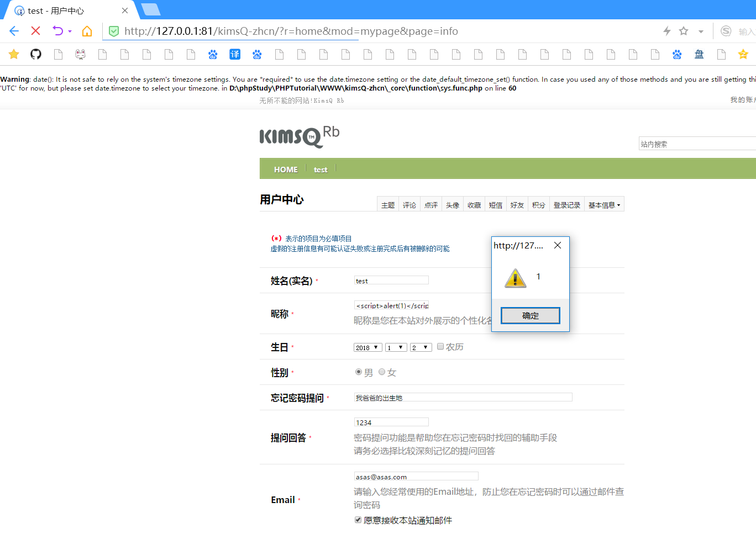The height and width of the screenshot is (534, 756).
Task: Uncheck 愿意接收本站通知邮件 checkbox
Action: [x=358, y=520]
